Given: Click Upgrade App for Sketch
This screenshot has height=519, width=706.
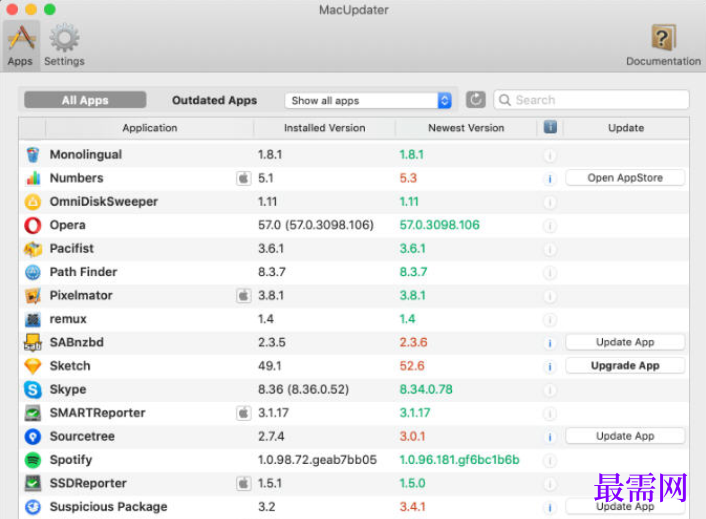Looking at the screenshot, I should pos(625,366).
